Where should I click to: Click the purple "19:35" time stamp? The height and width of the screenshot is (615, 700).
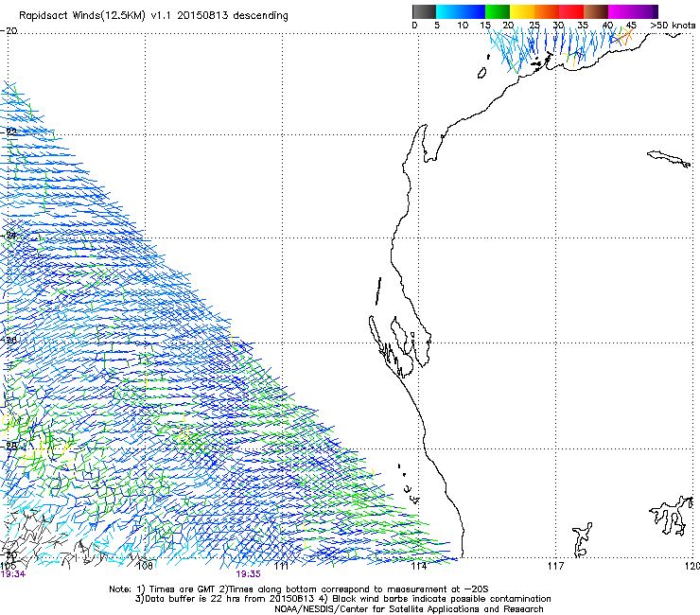click(x=248, y=574)
